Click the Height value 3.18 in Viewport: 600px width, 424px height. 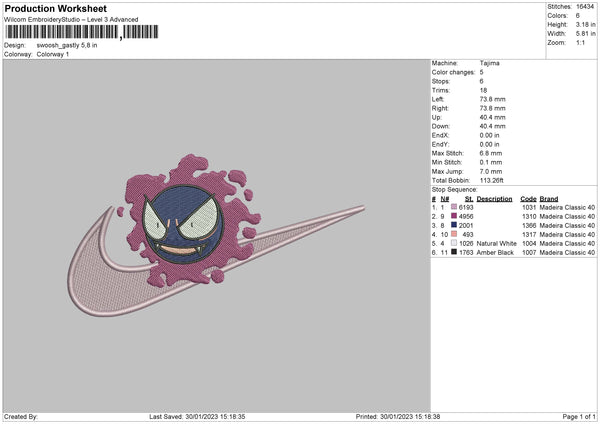click(x=585, y=24)
